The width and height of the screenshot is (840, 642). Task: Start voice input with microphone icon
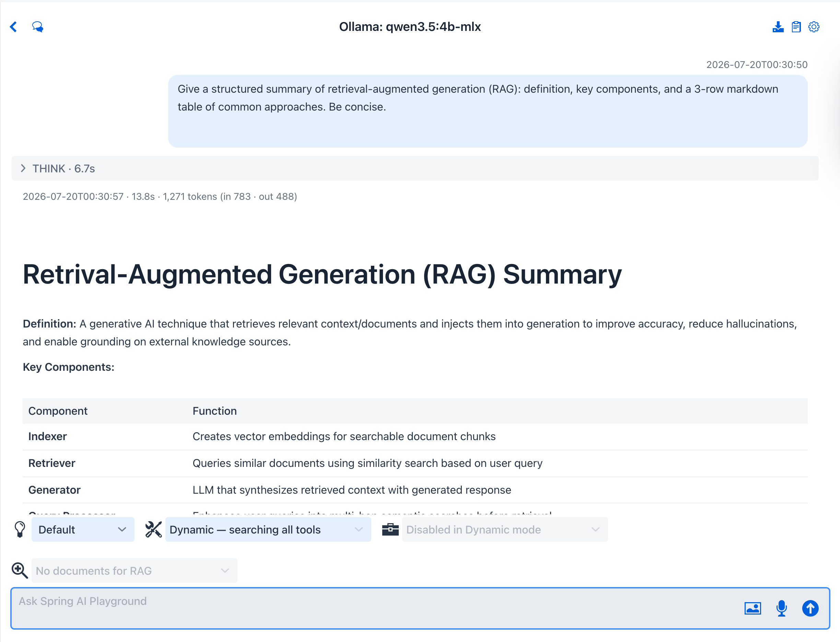coord(782,608)
